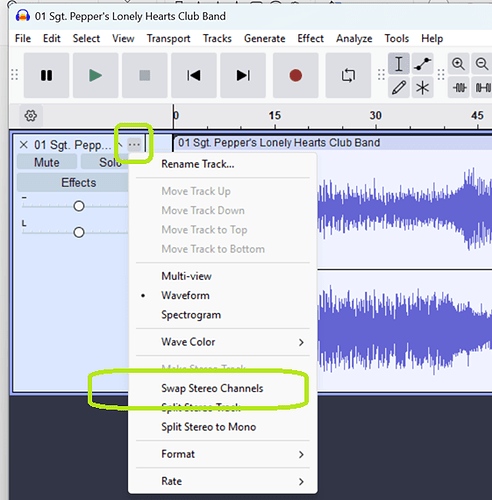
Task: Open the track Effects button
Action: [x=78, y=183]
